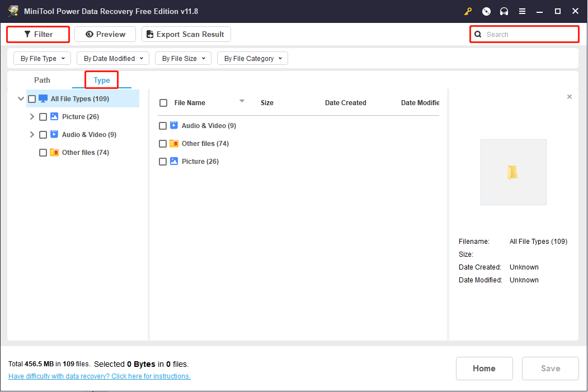
Task: Close the preview panel with the X
Action: tap(569, 97)
